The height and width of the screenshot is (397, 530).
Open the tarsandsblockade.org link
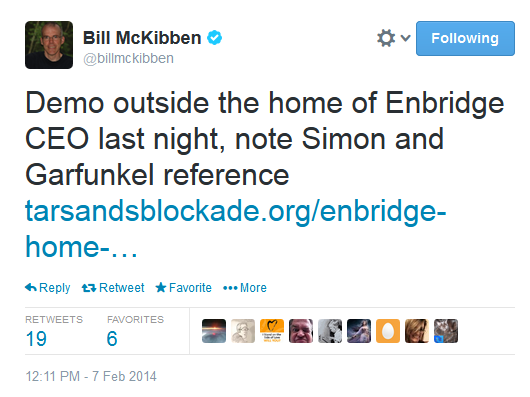tap(236, 229)
